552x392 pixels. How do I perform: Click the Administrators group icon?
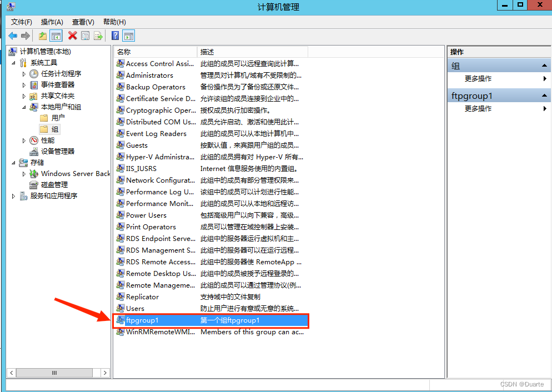pyautogui.click(x=121, y=76)
